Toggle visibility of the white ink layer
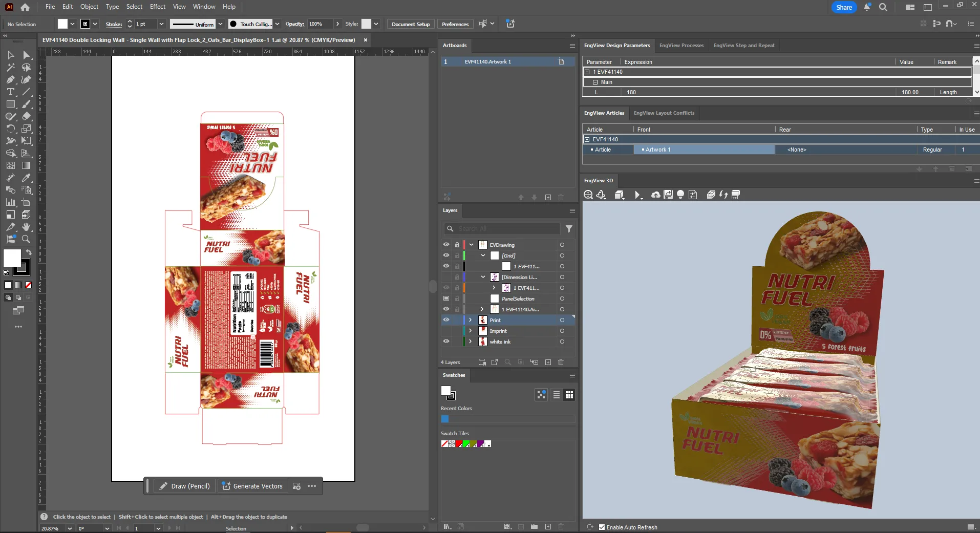The image size is (980, 533). (446, 342)
